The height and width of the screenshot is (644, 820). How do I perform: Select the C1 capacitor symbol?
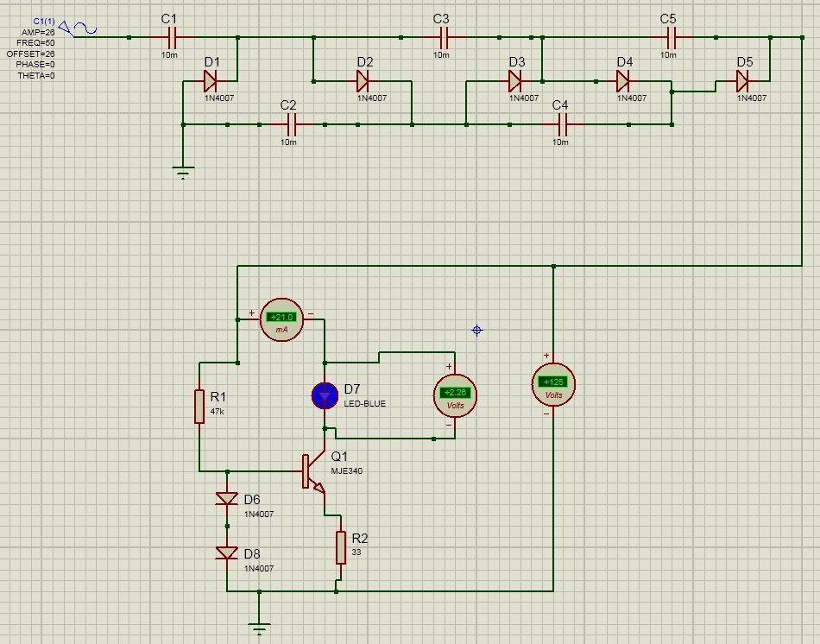click(x=172, y=37)
